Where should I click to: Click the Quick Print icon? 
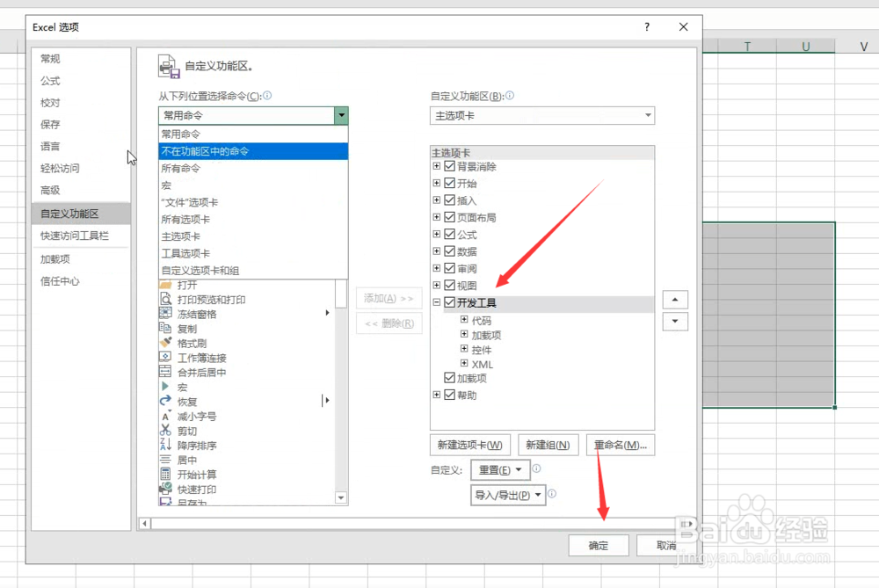click(x=165, y=489)
